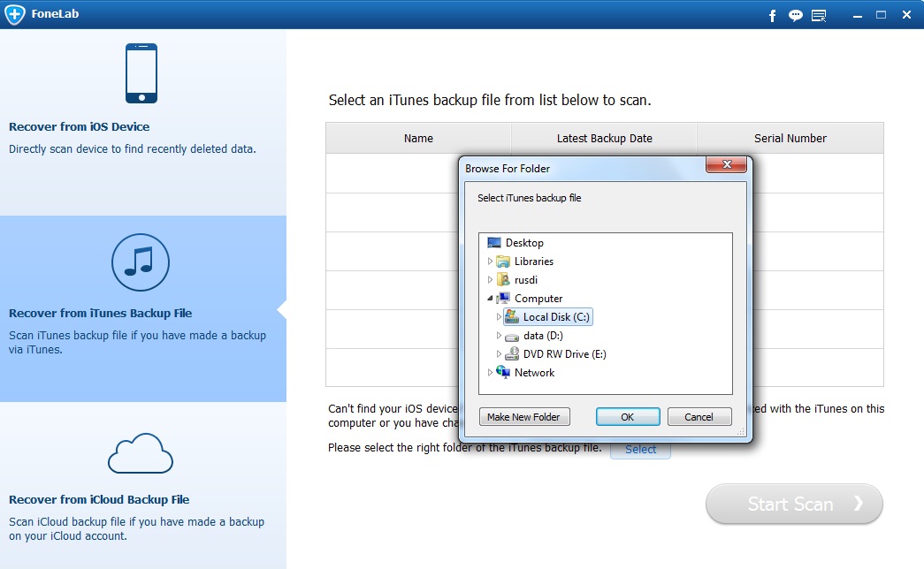This screenshot has height=569, width=924.
Task: Click the rusdi user folder icon
Action: (502, 280)
